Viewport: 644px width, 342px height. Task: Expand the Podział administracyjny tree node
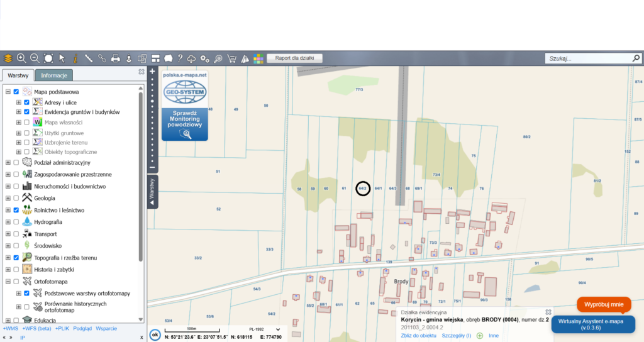(x=8, y=163)
